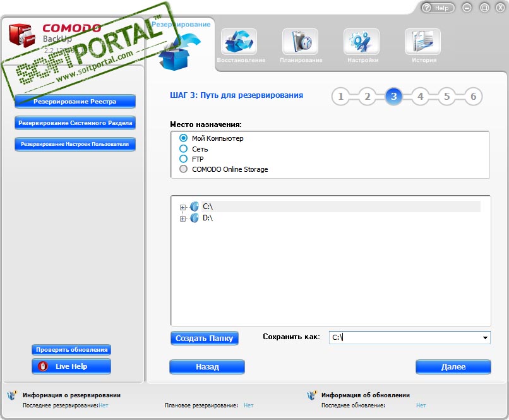
Task: Open the История (History) icon
Action: click(x=422, y=42)
